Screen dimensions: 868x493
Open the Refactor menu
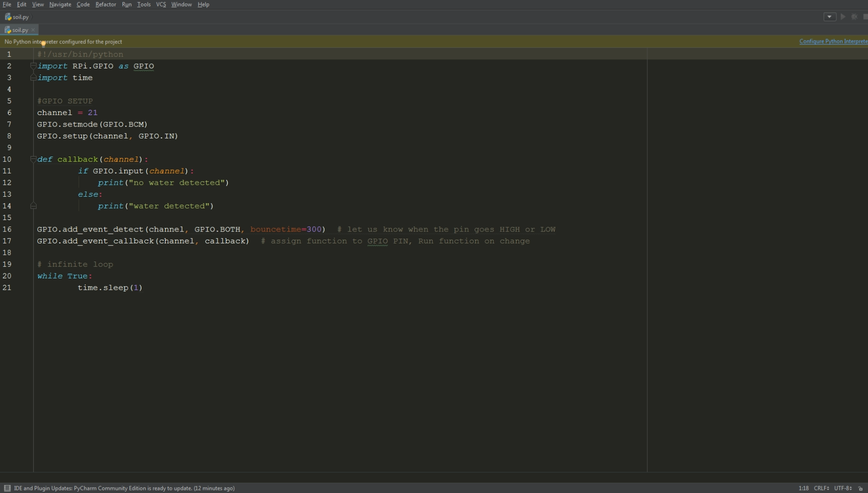pos(105,5)
